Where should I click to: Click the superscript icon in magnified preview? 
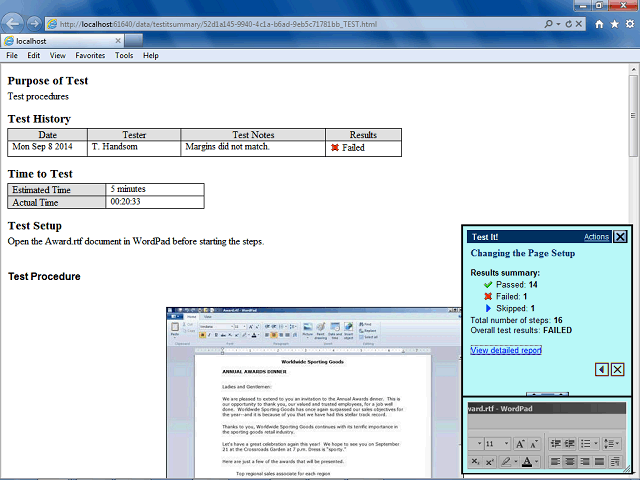pos(489,461)
